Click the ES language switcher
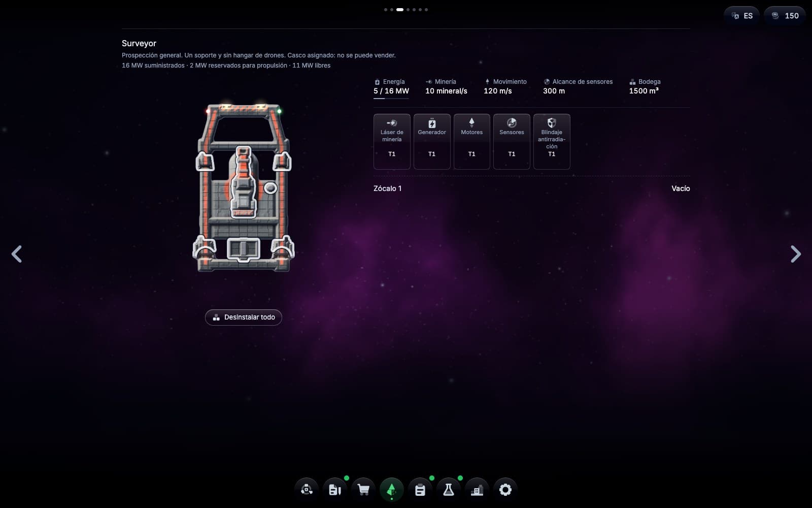This screenshot has width=812, height=508. (x=742, y=16)
